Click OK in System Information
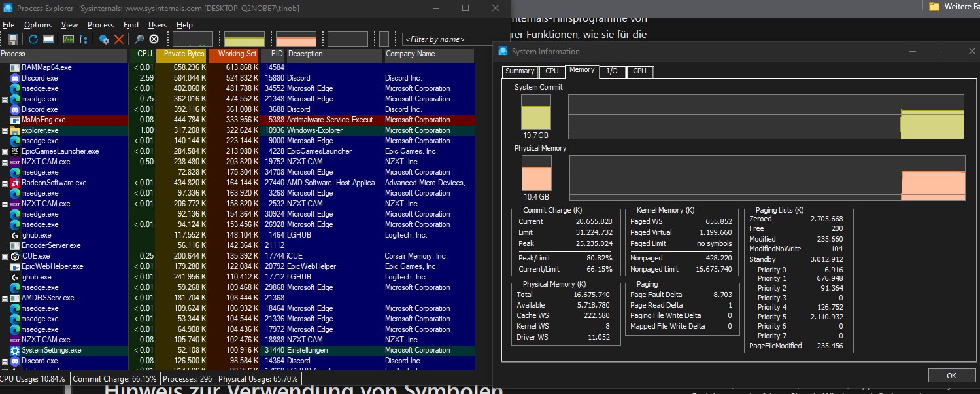The image size is (980, 394). [x=951, y=376]
